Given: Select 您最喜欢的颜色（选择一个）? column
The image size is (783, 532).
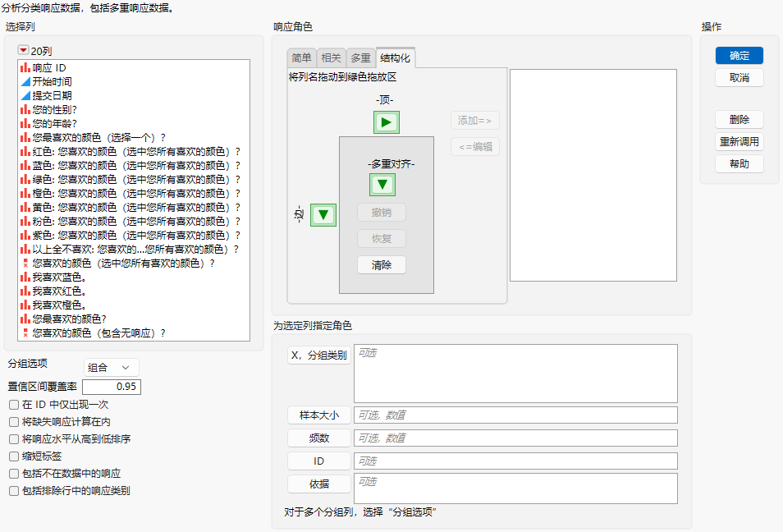Looking at the screenshot, I should click(x=134, y=138).
